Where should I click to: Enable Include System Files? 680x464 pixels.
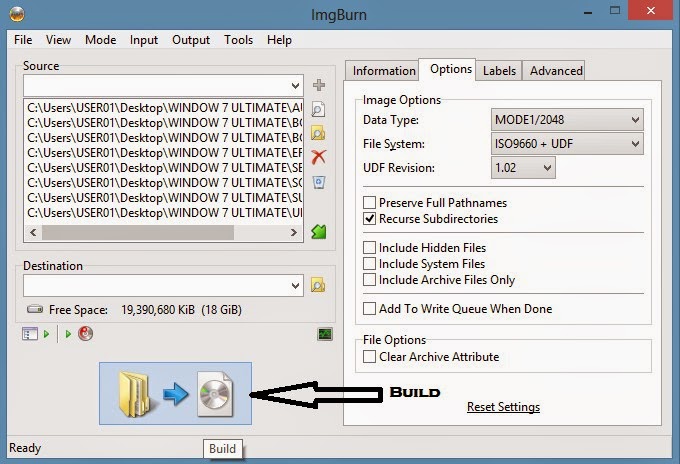(x=369, y=264)
